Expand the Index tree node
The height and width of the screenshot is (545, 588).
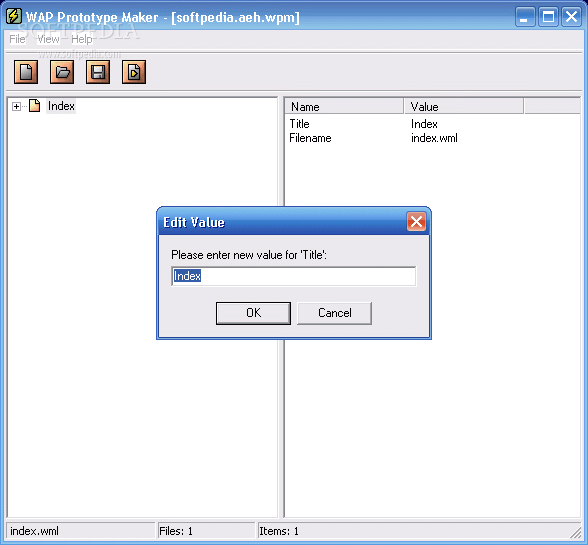[x=16, y=107]
